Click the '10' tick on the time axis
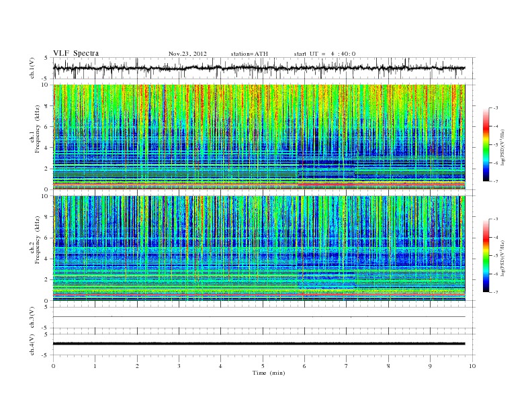Screen dimensions: 532x411 (x=472, y=366)
